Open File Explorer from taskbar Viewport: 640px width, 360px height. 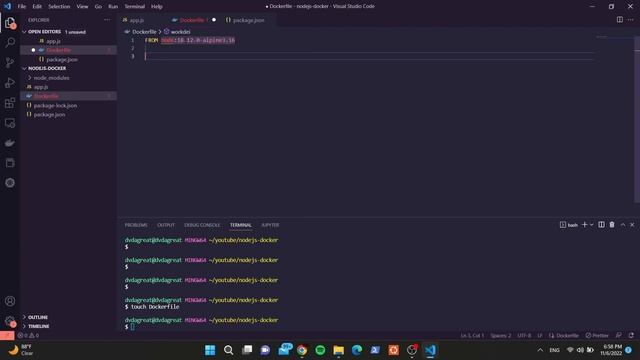(338, 350)
